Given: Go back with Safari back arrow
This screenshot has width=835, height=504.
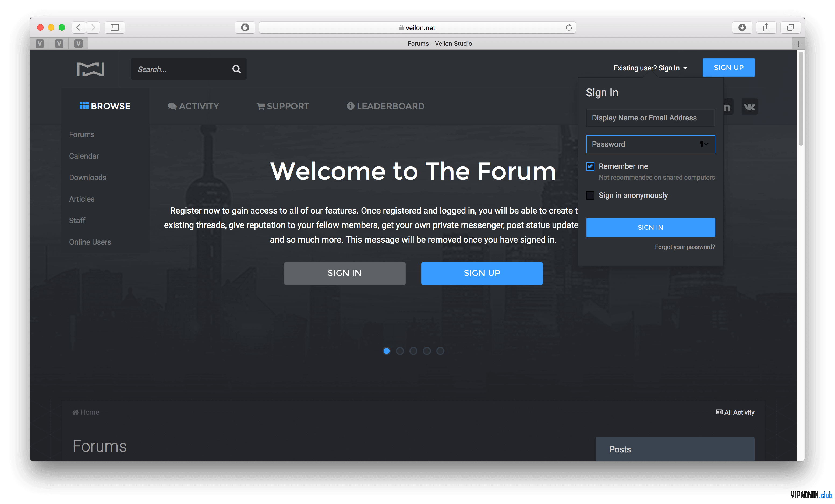Looking at the screenshot, I should click(x=79, y=27).
